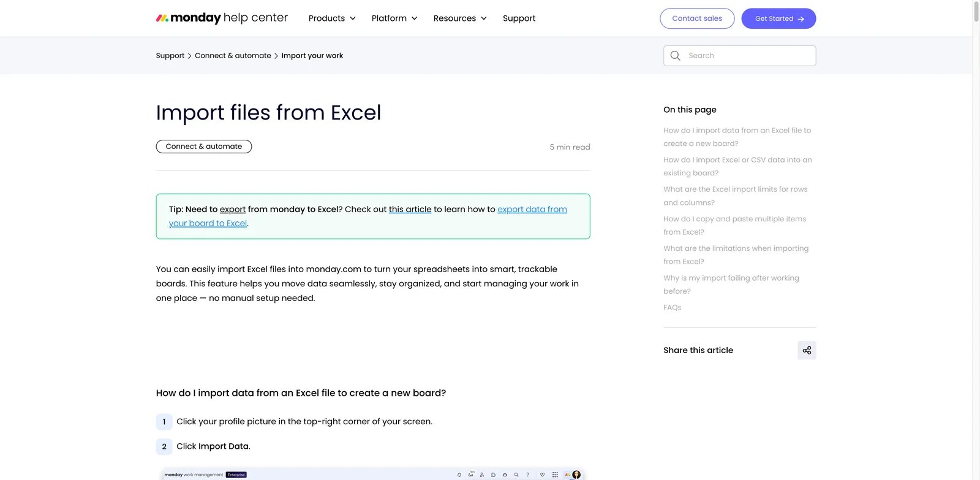
Task: Jump to 'copy and paste multiple items from Excel'
Action: (x=734, y=225)
